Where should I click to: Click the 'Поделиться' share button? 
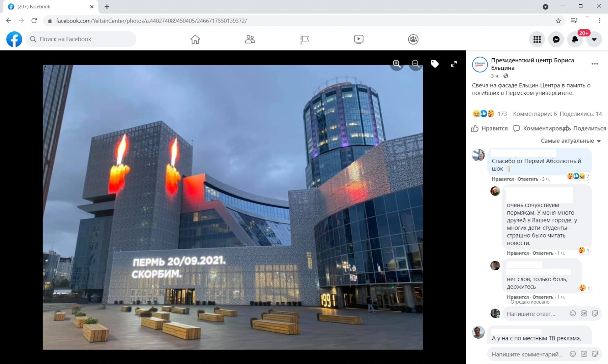(585, 128)
